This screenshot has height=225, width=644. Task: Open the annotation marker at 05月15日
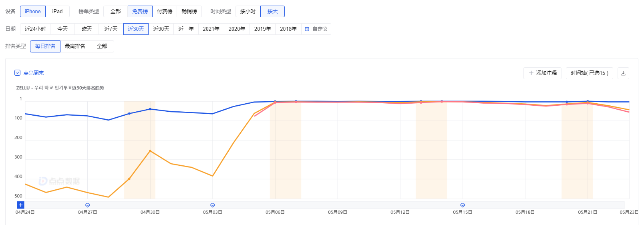pyautogui.click(x=463, y=205)
